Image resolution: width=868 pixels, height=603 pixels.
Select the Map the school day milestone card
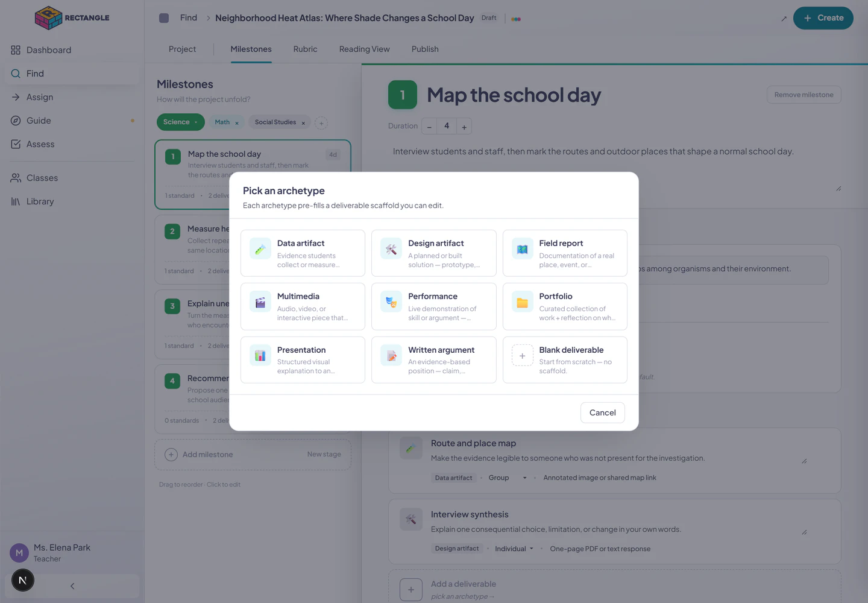[253, 175]
